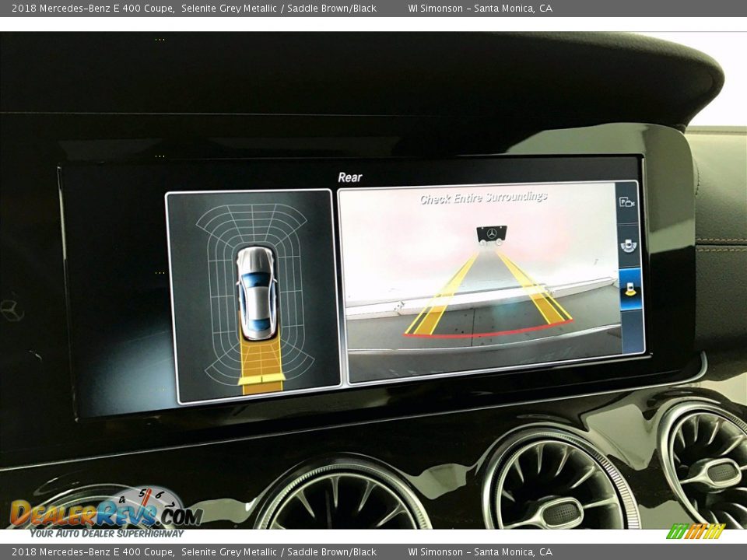Viewport: 747px width, 560px height.
Task: Switch to the wide-angle rear view icon
Action: (629, 245)
